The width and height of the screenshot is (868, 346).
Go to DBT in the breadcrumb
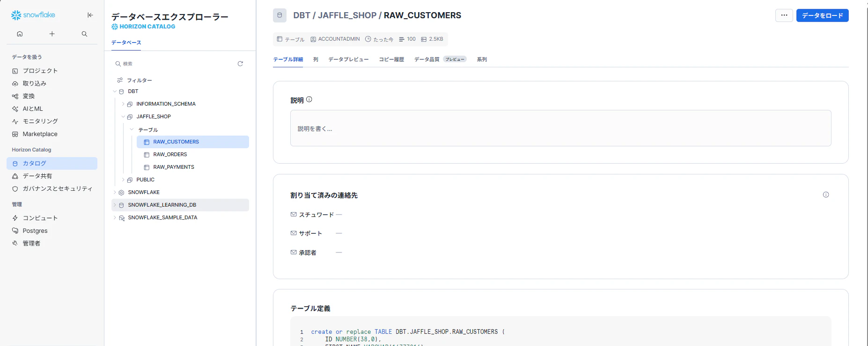302,15
